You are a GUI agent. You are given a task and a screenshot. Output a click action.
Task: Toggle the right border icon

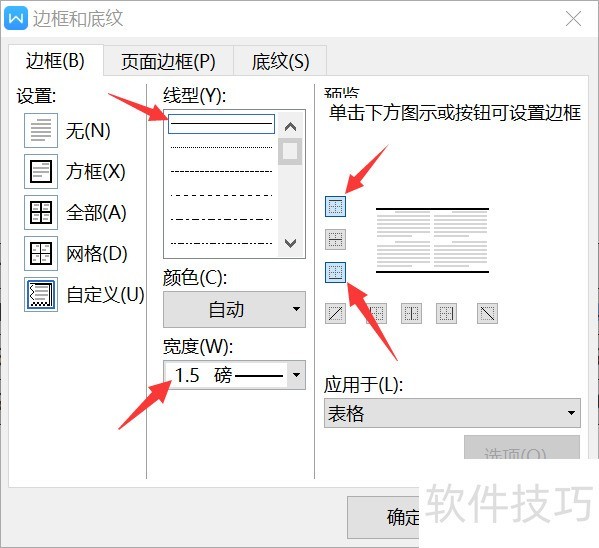[446, 313]
